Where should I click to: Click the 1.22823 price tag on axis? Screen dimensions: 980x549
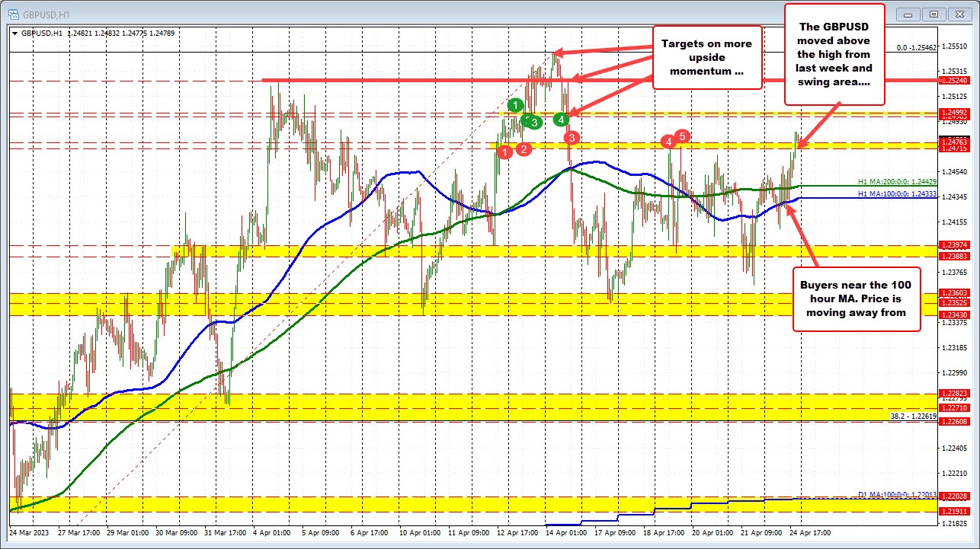[953, 393]
